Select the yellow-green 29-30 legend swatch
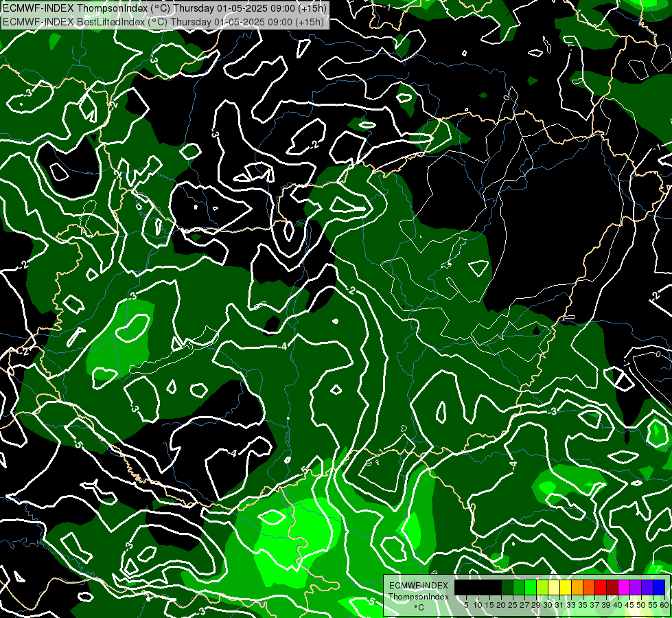Image resolution: width=672 pixels, height=618 pixels. [542, 588]
